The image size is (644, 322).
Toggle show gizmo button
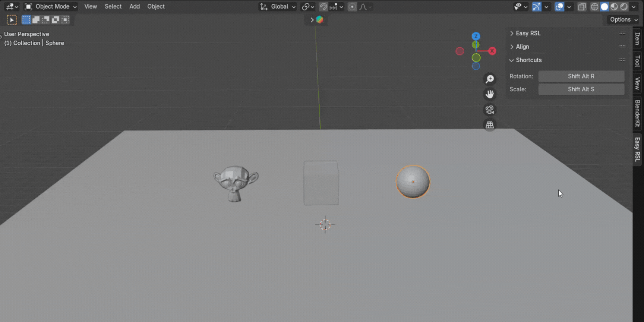536,7
